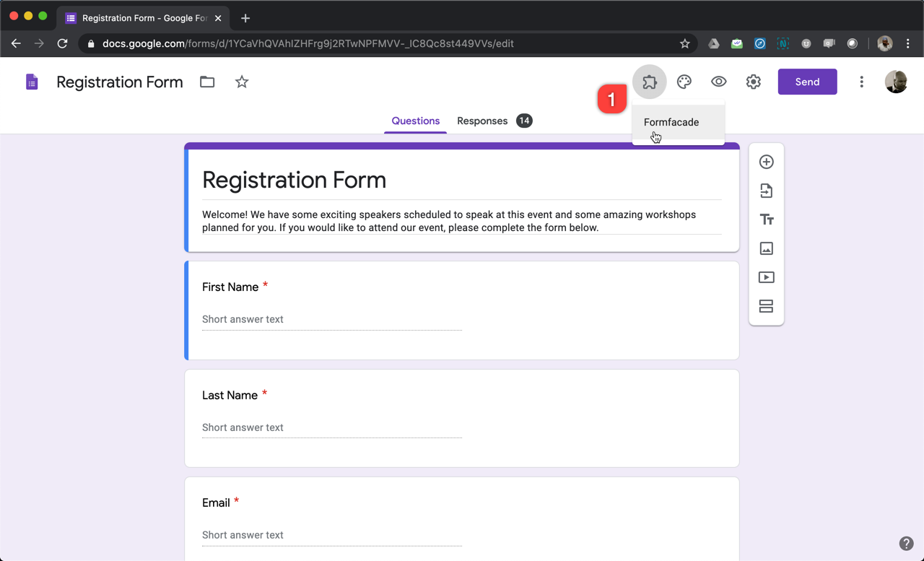Click the import questions icon
This screenshot has width=924, height=561.
766,191
